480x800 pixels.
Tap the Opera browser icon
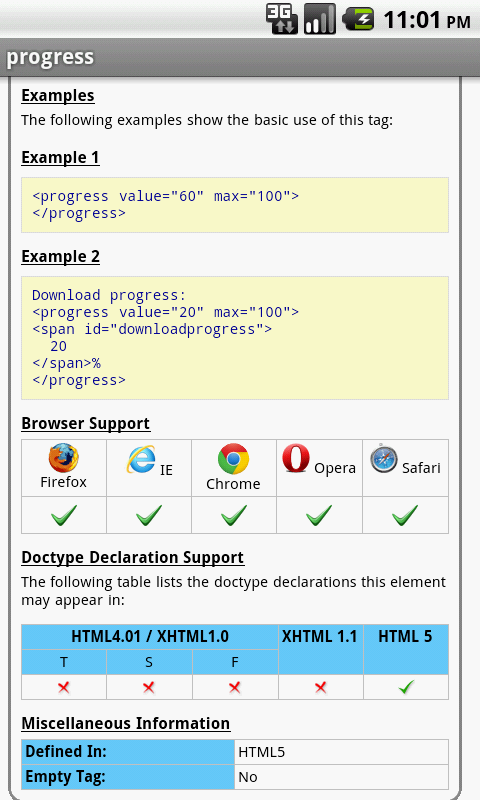296,458
